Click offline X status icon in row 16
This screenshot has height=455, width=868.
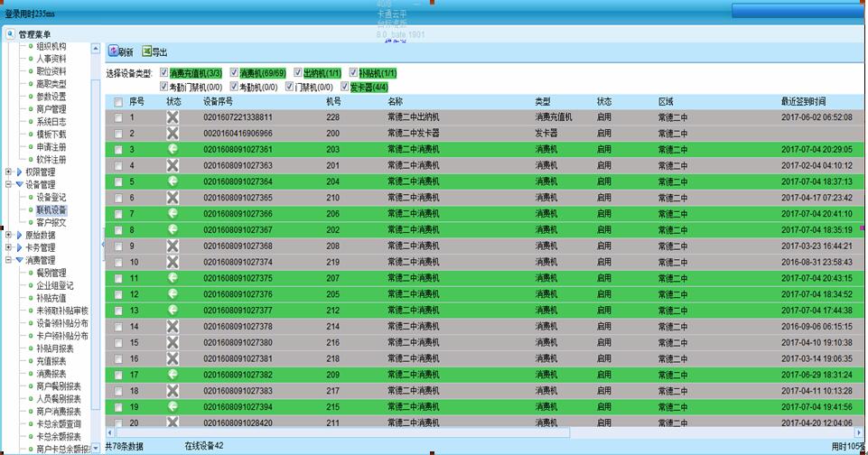(173, 358)
